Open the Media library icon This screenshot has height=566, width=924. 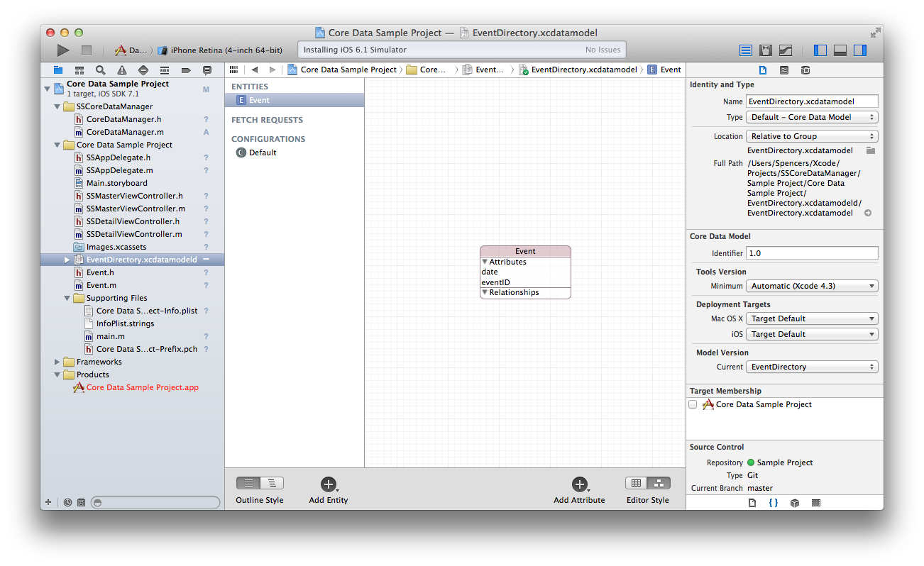point(816,503)
